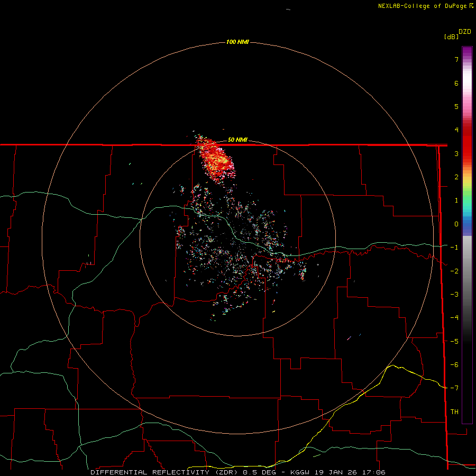Click the 1 dB scale label
This screenshot has height=476, width=476.
pyautogui.click(x=456, y=200)
